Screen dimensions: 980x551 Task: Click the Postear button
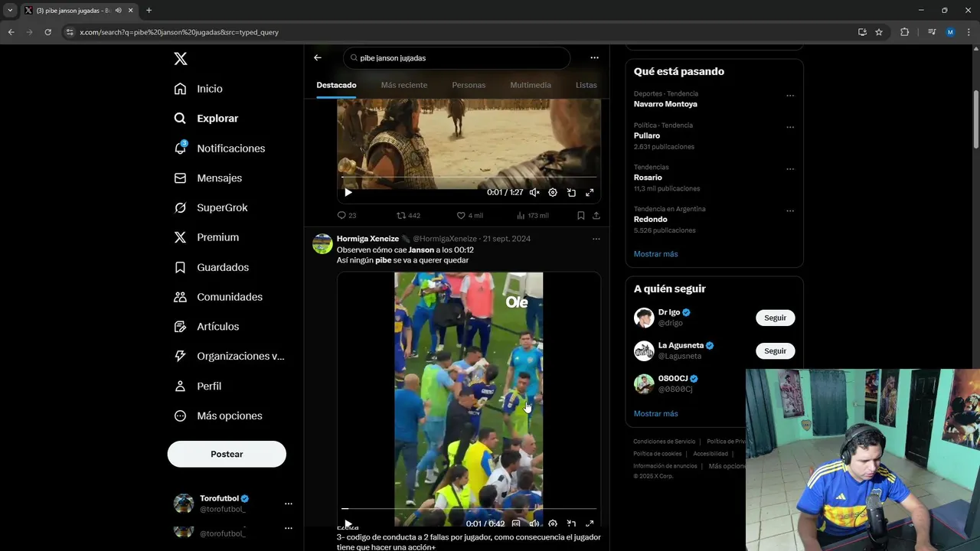pos(227,454)
